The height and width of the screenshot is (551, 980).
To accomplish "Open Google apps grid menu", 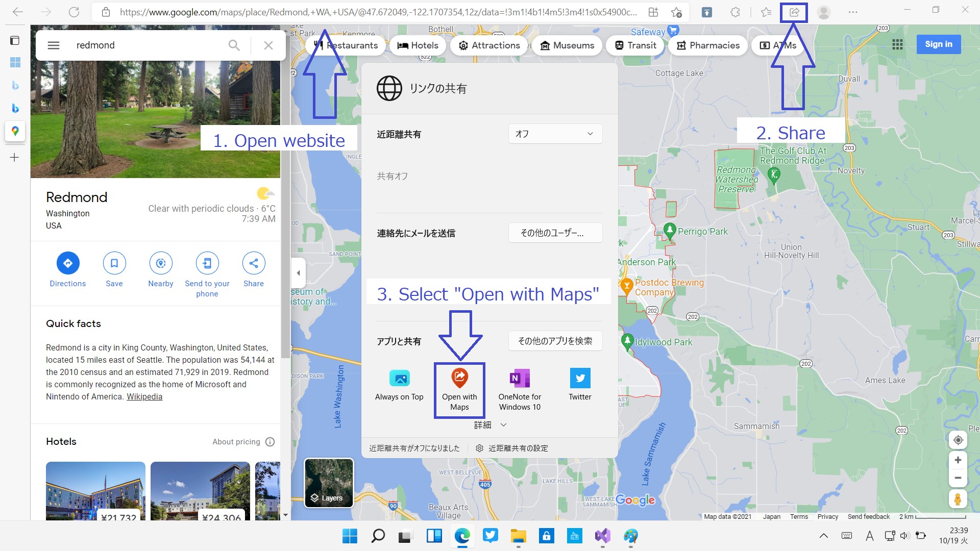I will 897,44.
